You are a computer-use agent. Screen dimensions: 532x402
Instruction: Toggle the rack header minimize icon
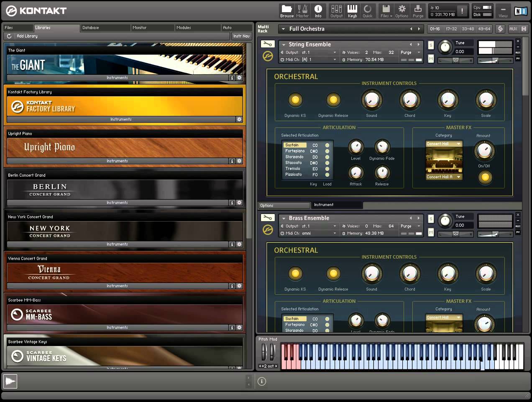(524, 29)
